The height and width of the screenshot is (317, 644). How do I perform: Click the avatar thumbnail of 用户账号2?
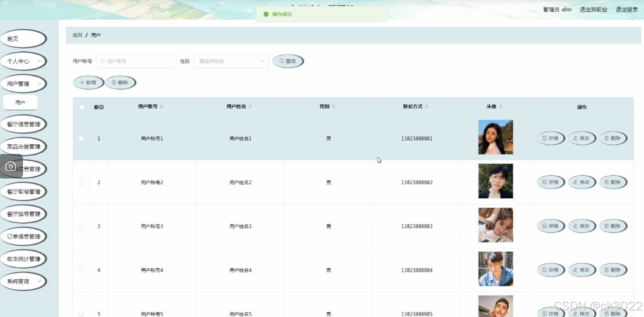(495, 181)
